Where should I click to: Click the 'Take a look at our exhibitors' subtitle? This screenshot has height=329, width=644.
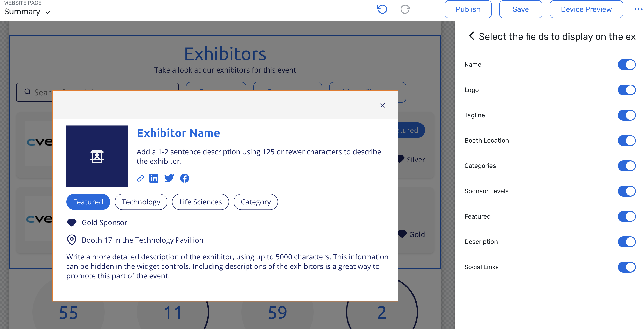click(225, 70)
